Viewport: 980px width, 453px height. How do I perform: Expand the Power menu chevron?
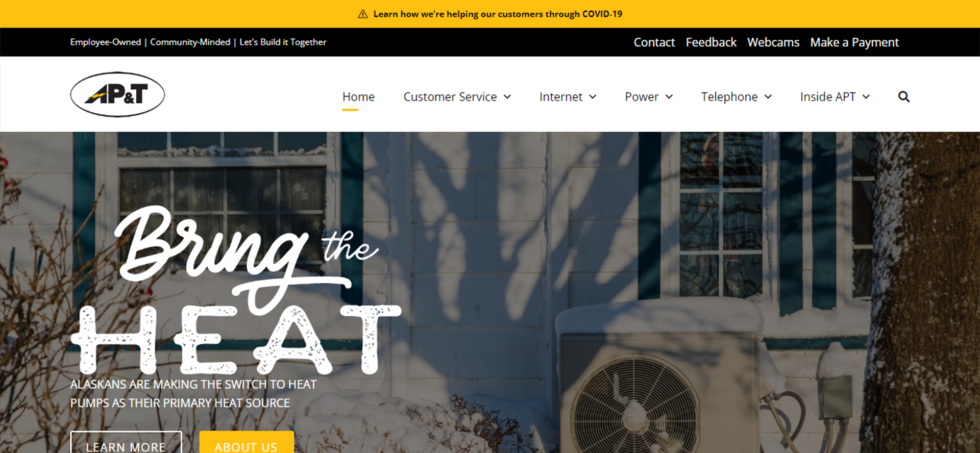click(x=669, y=97)
